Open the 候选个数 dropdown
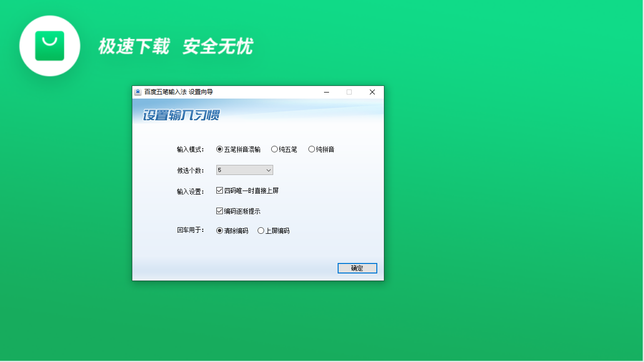 pyautogui.click(x=245, y=170)
